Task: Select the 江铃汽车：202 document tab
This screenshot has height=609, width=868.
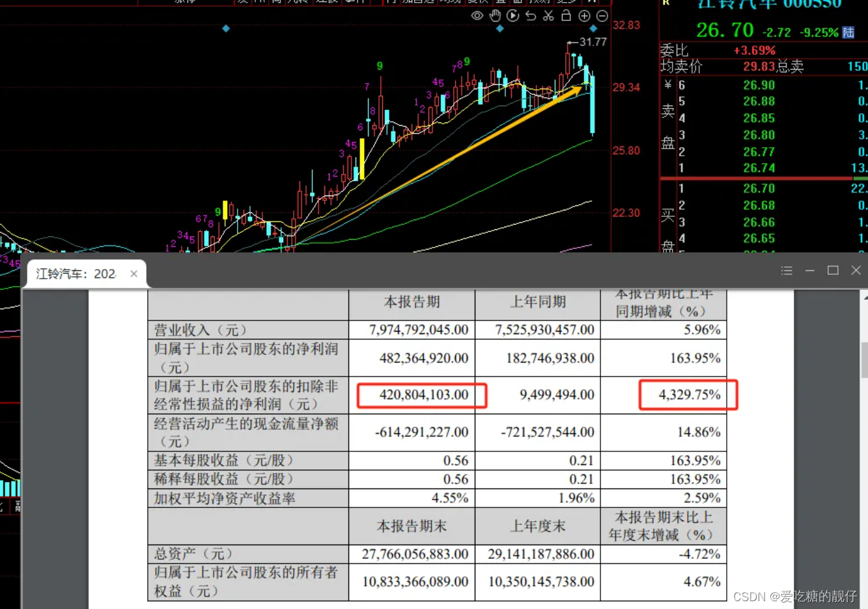Action: click(76, 274)
